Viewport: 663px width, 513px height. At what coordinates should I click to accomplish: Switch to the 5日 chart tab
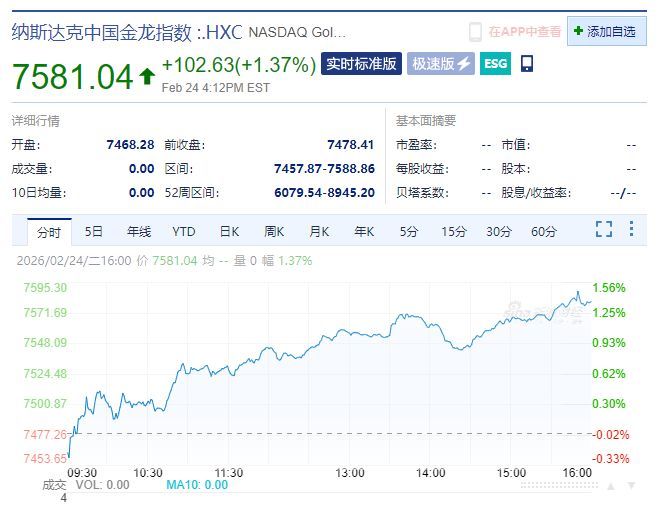tap(94, 232)
